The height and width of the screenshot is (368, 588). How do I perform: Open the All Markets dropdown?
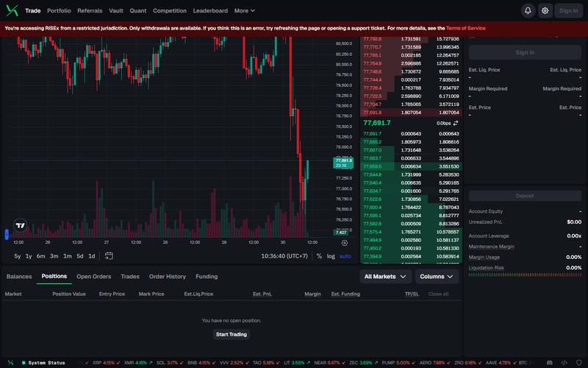click(x=385, y=277)
